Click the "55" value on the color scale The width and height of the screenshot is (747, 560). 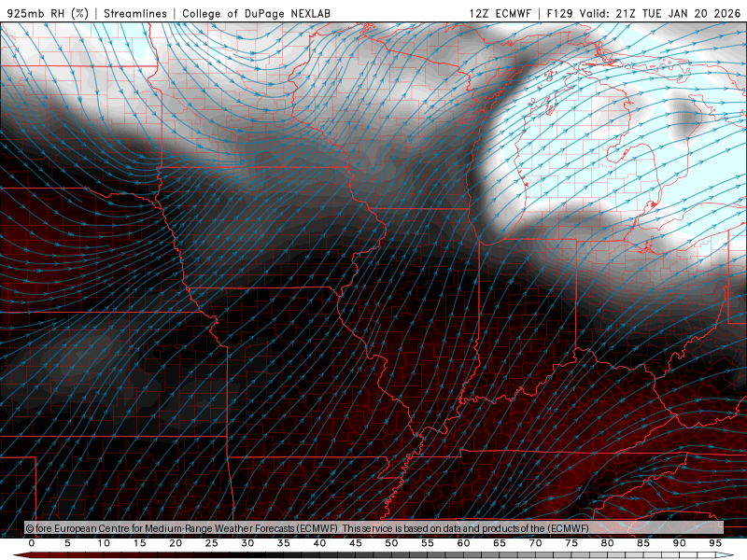pos(428,543)
